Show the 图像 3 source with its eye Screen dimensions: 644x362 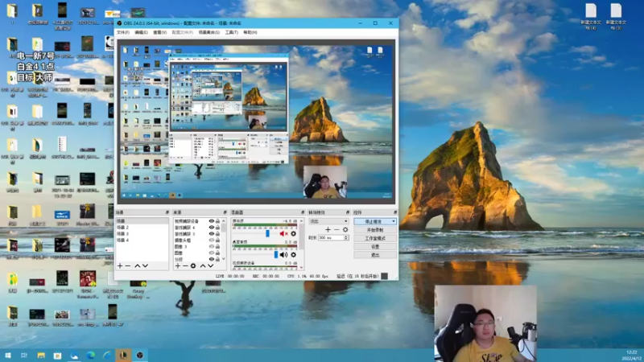pos(212,247)
